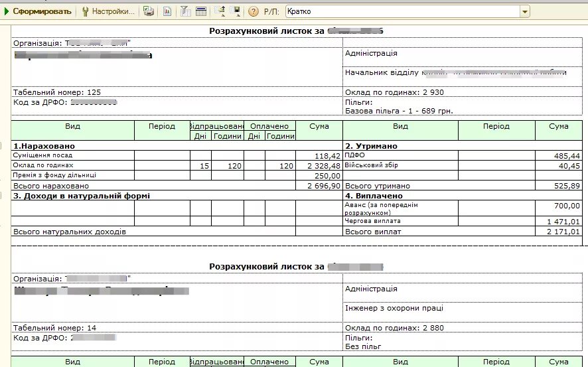588x367 pixels.
Task: Select the 4. Виплачено section header
Action: point(374,196)
